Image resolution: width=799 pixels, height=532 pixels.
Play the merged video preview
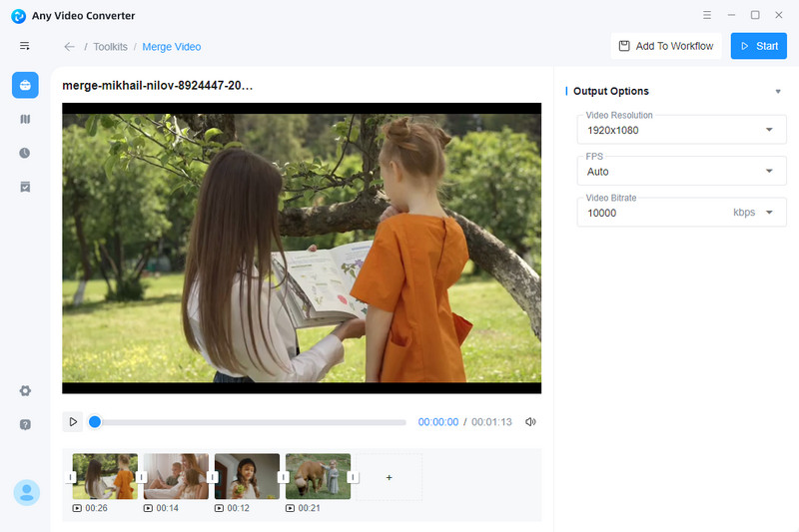pyautogui.click(x=73, y=422)
